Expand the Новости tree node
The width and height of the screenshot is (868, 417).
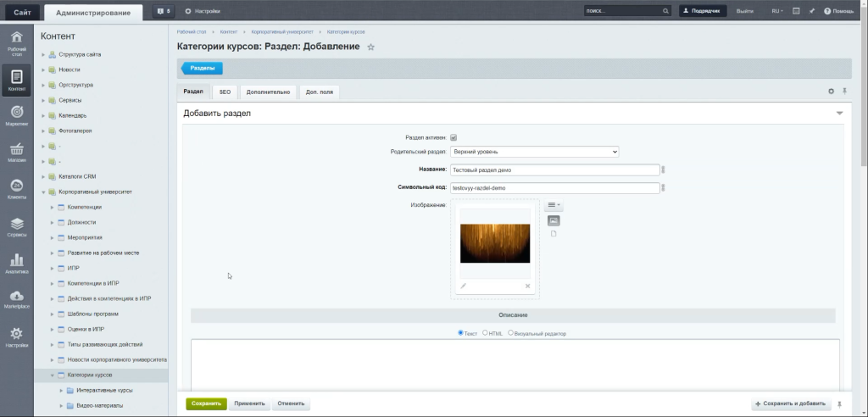coord(43,69)
